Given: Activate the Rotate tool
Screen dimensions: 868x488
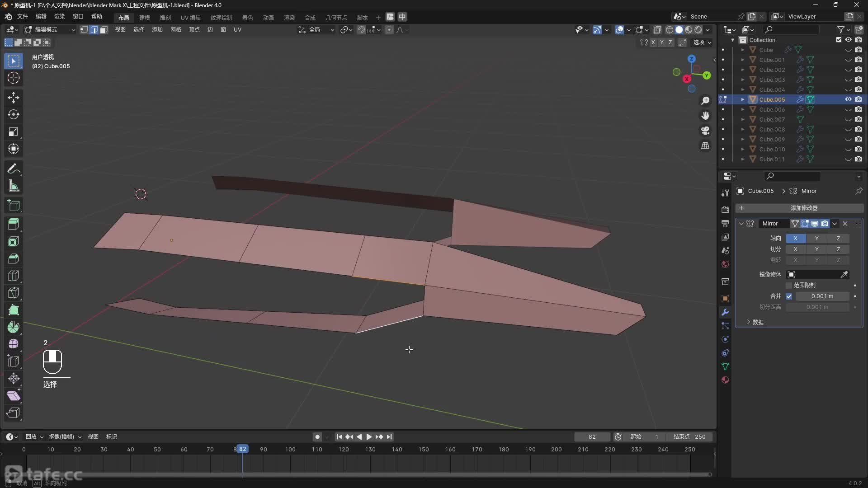Looking at the screenshot, I should (14, 115).
